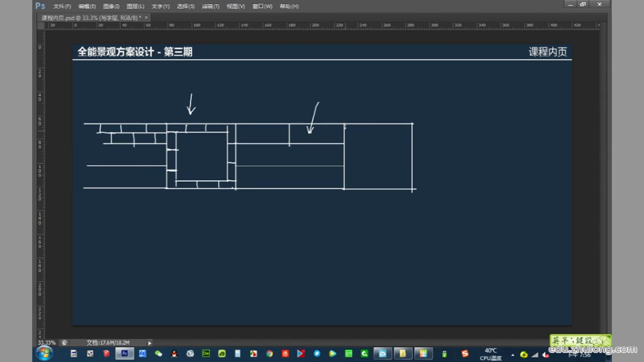Open the 帮助(H) menu
644x362 pixels.
coord(289,6)
